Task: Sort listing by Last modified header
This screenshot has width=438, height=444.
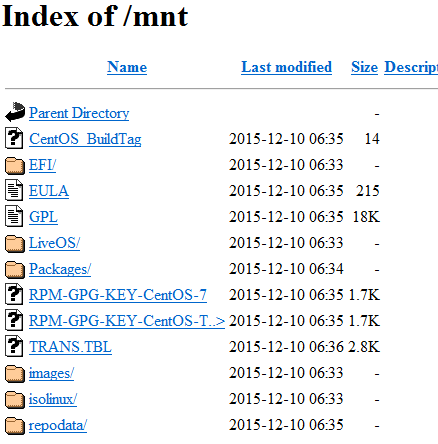Action: [x=286, y=67]
